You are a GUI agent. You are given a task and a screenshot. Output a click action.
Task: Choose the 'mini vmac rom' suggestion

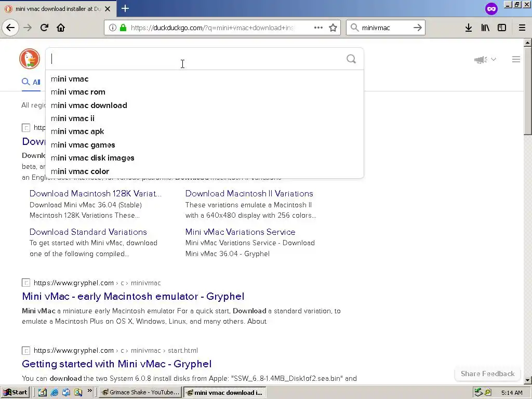coord(205,92)
